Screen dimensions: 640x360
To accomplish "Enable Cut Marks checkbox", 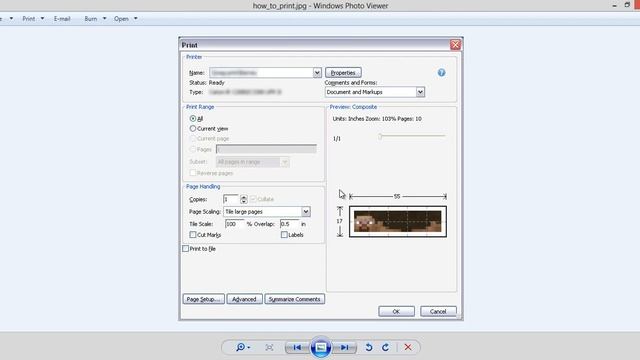I will click(x=193, y=235).
